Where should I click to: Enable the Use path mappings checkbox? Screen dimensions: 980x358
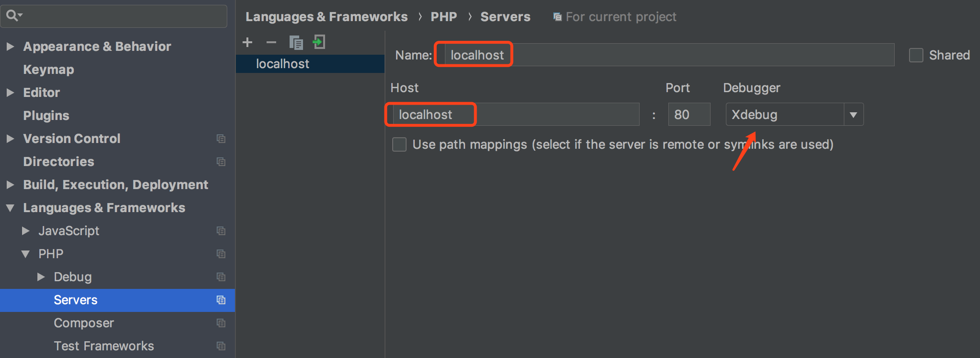[x=399, y=144]
